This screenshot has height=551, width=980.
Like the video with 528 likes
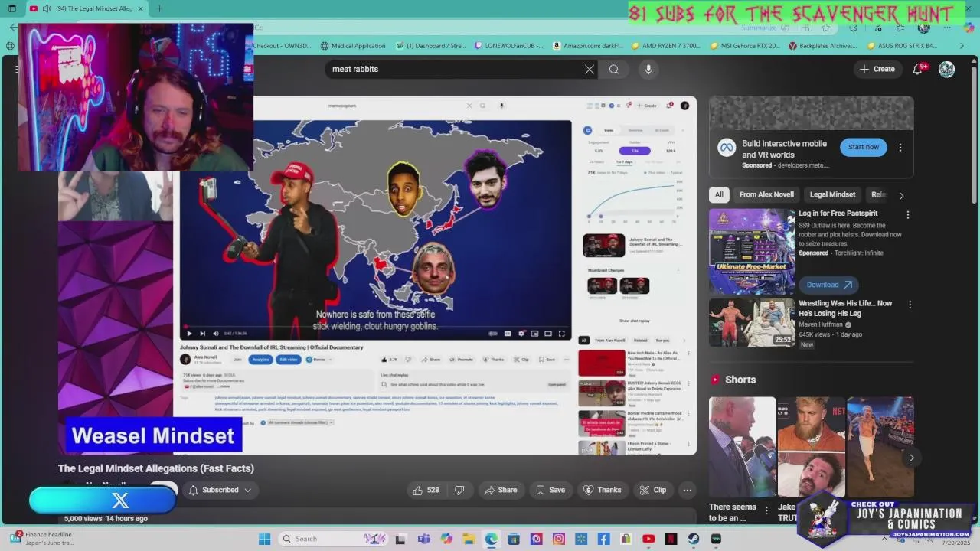[426, 490]
